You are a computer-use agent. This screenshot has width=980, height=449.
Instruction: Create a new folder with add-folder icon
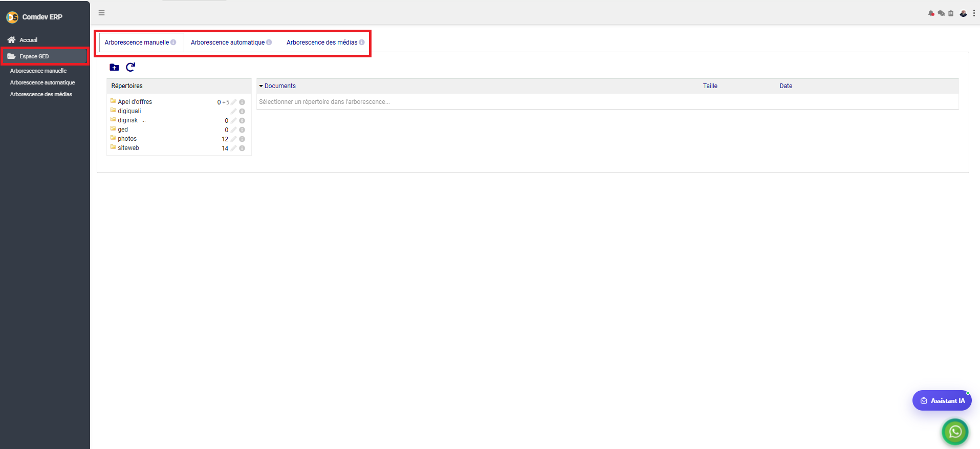click(114, 67)
